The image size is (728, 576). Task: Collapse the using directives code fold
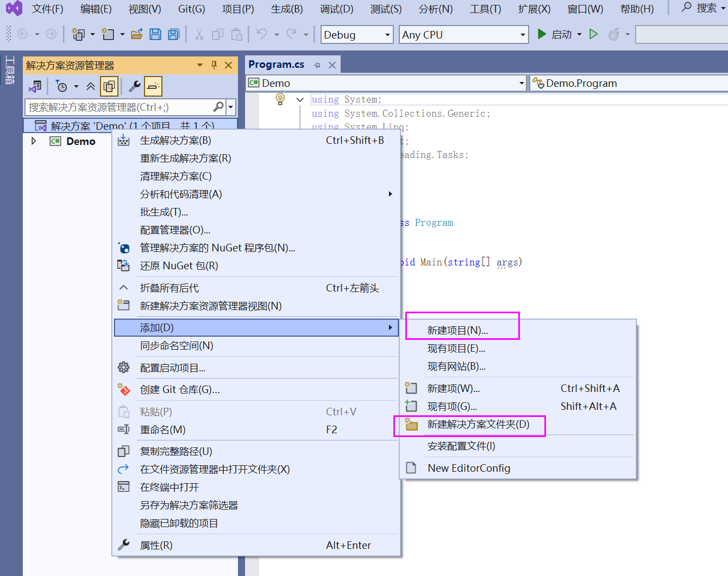tap(300, 99)
